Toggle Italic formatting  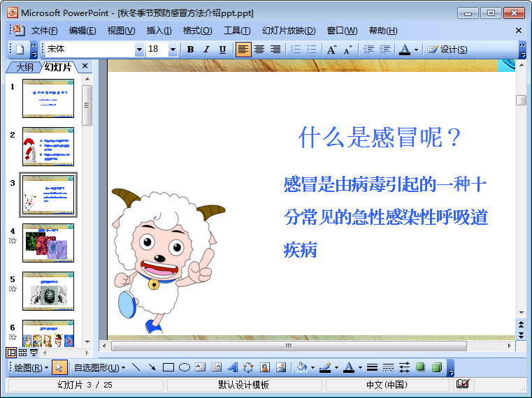click(x=206, y=50)
